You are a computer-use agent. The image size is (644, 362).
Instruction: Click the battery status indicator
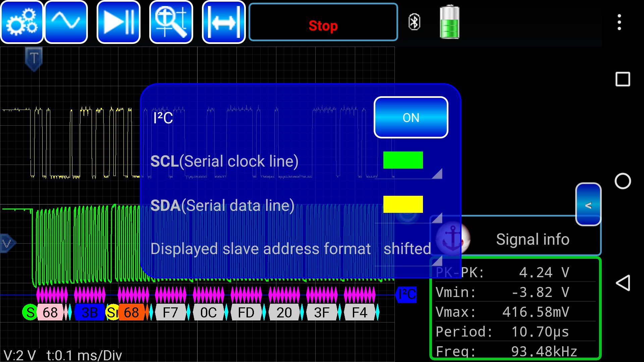(449, 22)
